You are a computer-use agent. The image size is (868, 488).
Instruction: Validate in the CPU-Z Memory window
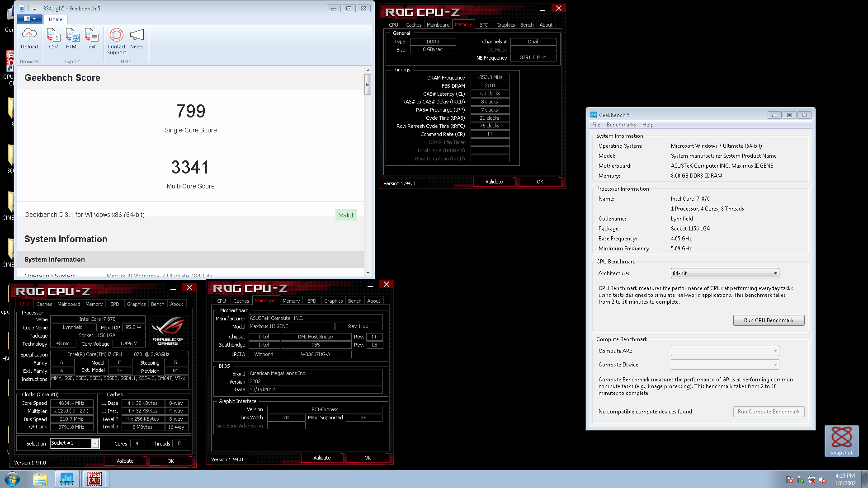pos(494,182)
